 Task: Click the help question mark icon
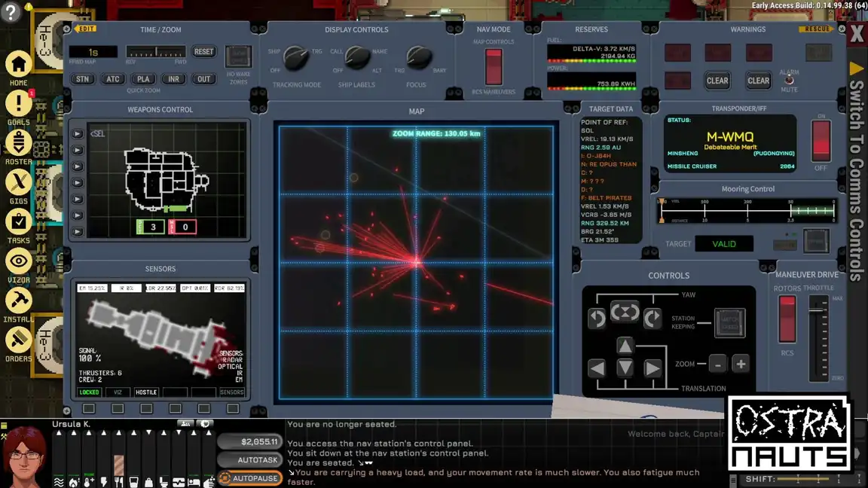pos(11,11)
